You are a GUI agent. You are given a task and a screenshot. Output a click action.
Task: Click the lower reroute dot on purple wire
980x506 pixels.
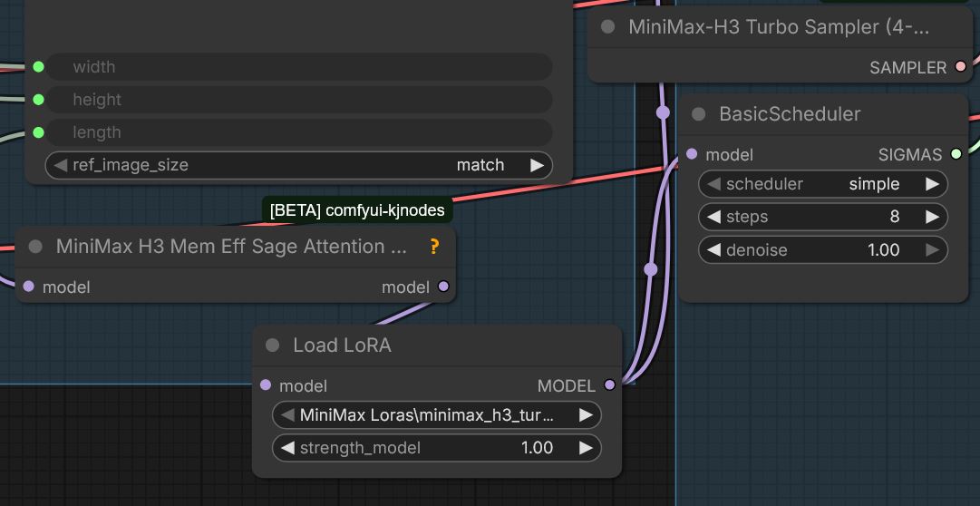tap(651, 269)
